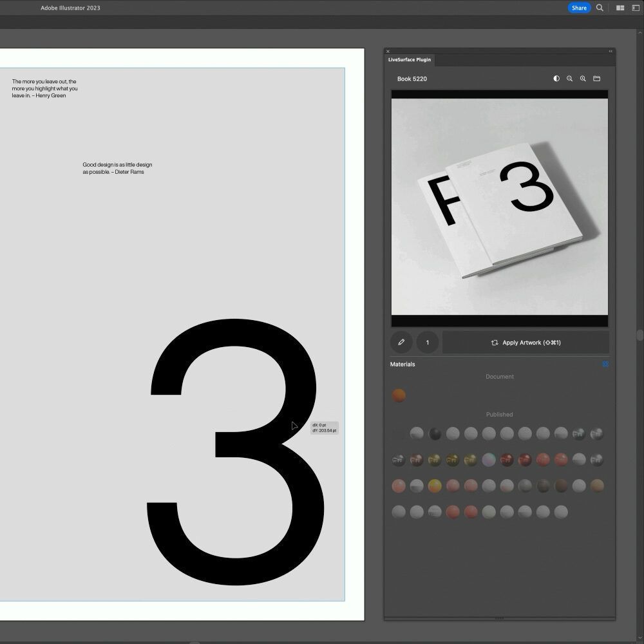The height and width of the screenshot is (644, 644).
Task: Click the Apply Artwork button
Action: (x=526, y=342)
